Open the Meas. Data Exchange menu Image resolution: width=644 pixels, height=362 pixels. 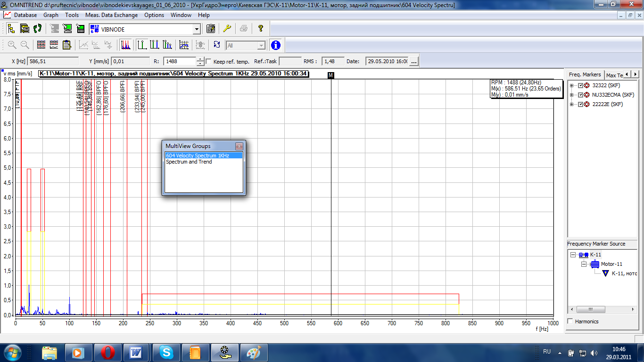pos(112,15)
